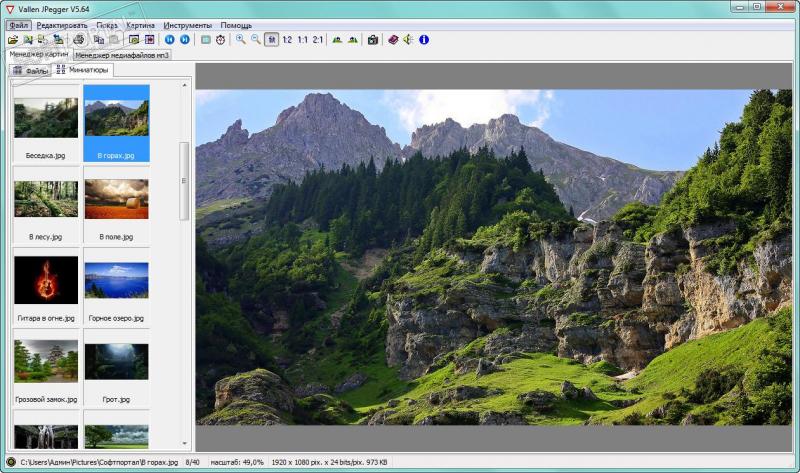Click the second landscape picture toolbar icon

click(353, 40)
